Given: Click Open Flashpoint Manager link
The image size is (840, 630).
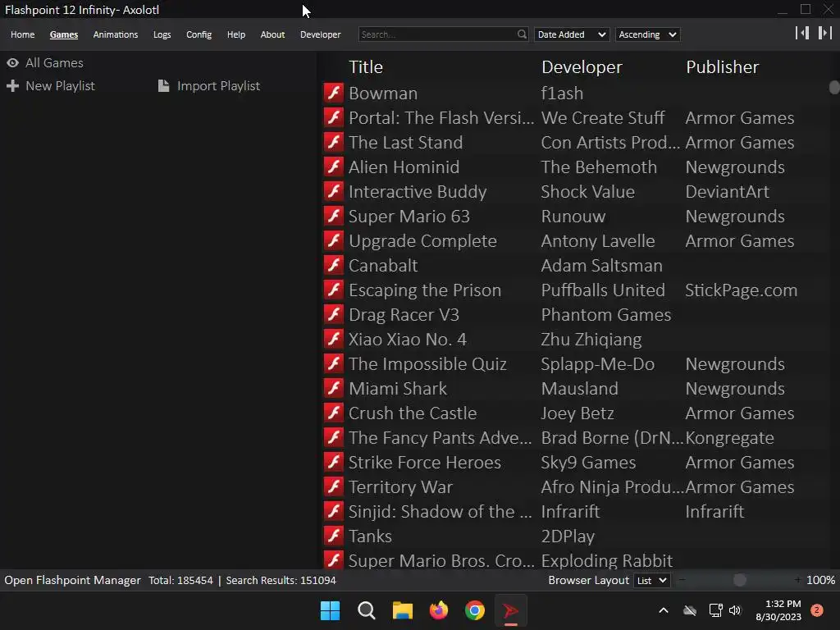Looking at the screenshot, I should pyautogui.click(x=72, y=580).
